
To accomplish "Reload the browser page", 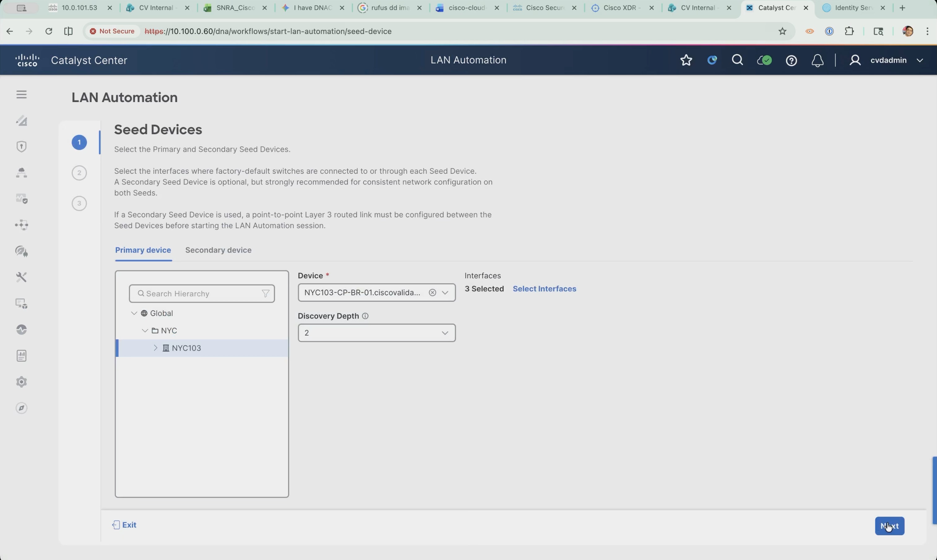I will 49,31.
